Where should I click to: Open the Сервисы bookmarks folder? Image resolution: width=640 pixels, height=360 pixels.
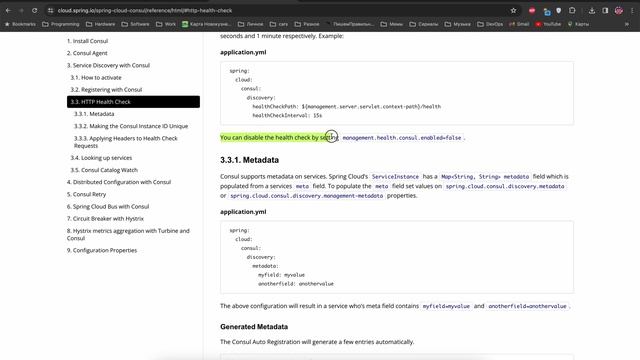(424, 24)
